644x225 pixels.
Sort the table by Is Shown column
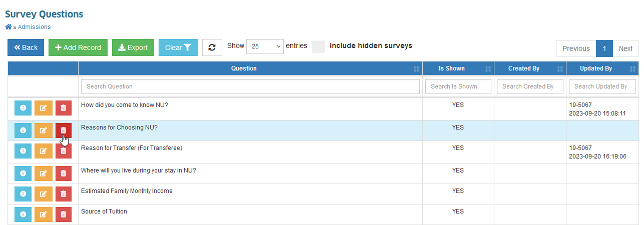[458, 68]
